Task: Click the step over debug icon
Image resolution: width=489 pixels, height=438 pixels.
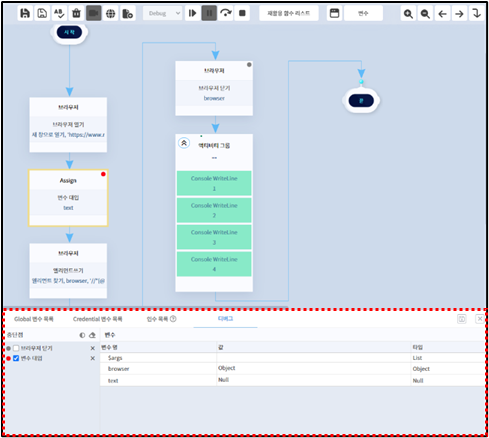Action: point(226,13)
